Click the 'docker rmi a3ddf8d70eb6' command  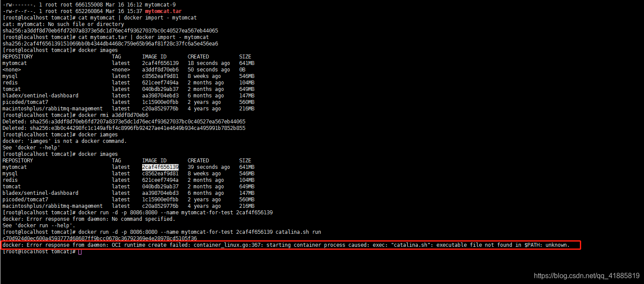[x=114, y=115]
